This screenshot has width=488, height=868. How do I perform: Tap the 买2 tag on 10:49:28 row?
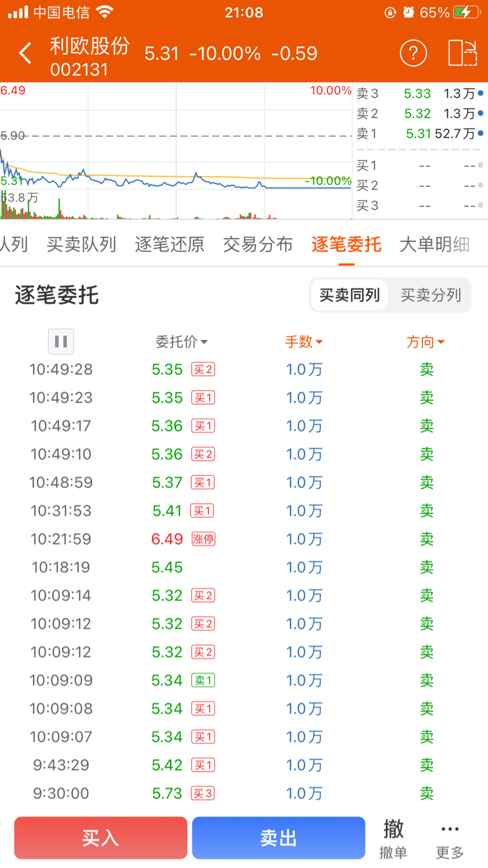click(203, 369)
